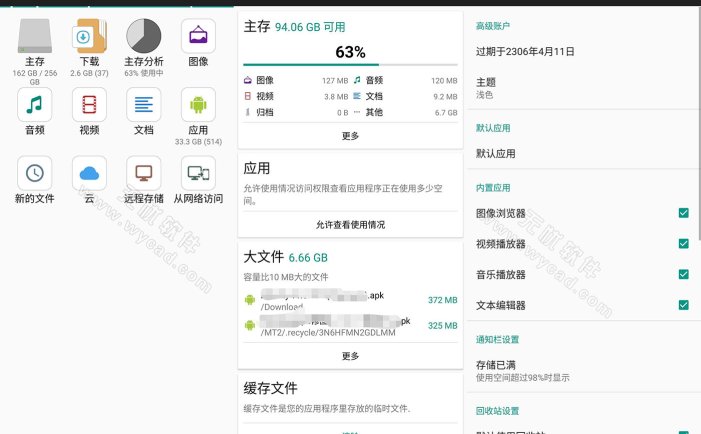701x434 pixels.
Task: Toggle 图像浏览器 checkbox
Action: tap(684, 213)
